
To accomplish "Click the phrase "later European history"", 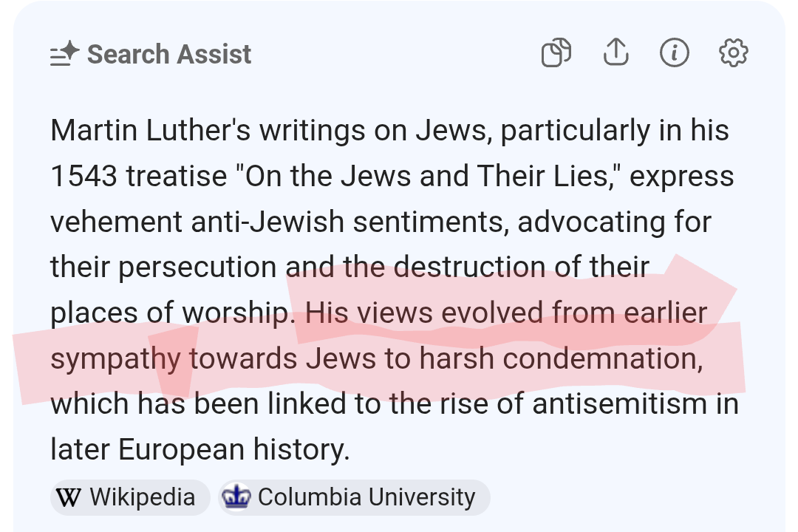I will click(x=200, y=449).
